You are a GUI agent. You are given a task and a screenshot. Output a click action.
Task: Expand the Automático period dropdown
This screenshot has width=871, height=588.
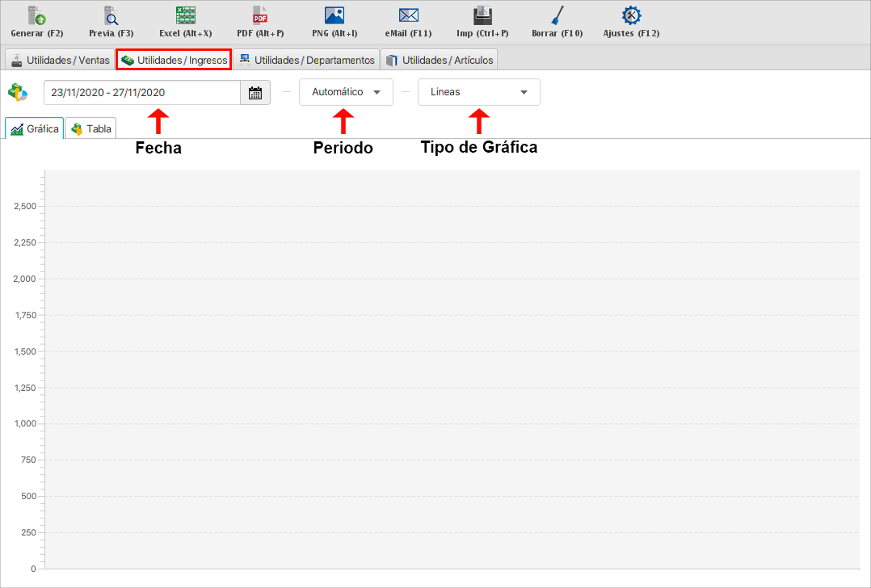[346, 92]
